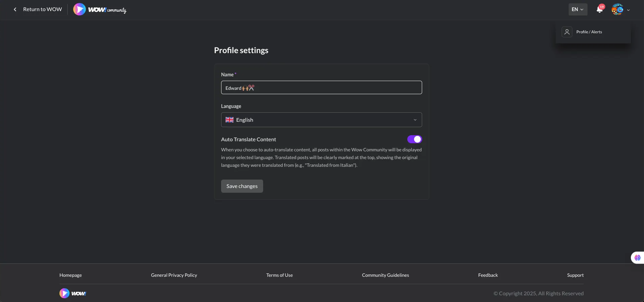Disable the Auto Translate Content toggle
Viewport: 644px width, 302px height.
414,139
